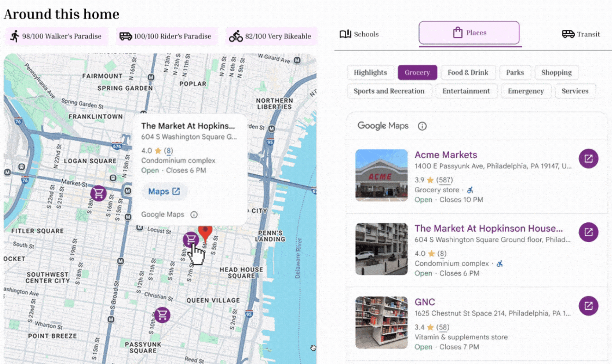The width and height of the screenshot is (612, 364).
Task: Open Acme Markets external link icon
Action: click(x=588, y=158)
